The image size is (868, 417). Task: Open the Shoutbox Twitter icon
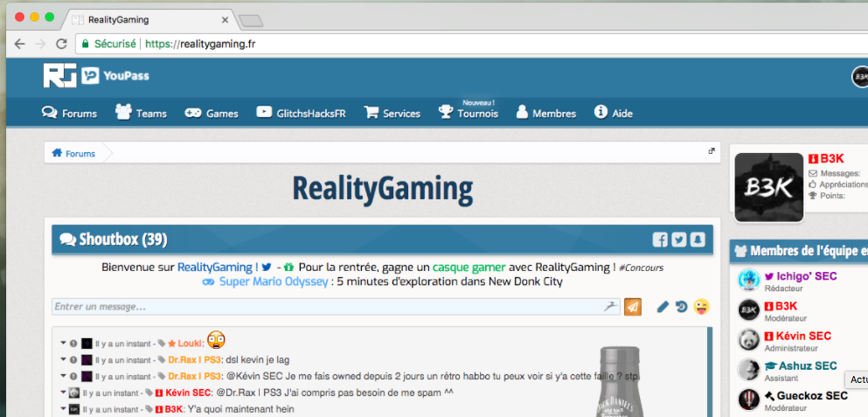(679, 240)
